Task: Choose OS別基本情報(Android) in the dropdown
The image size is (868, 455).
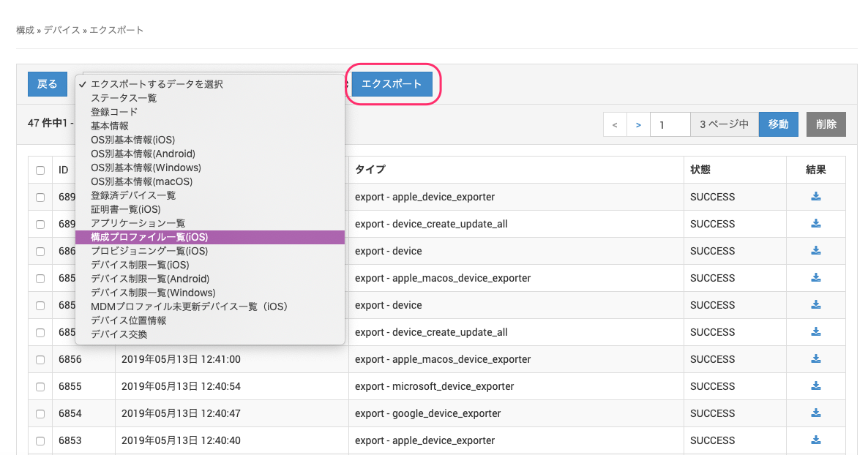Action: tap(143, 154)
